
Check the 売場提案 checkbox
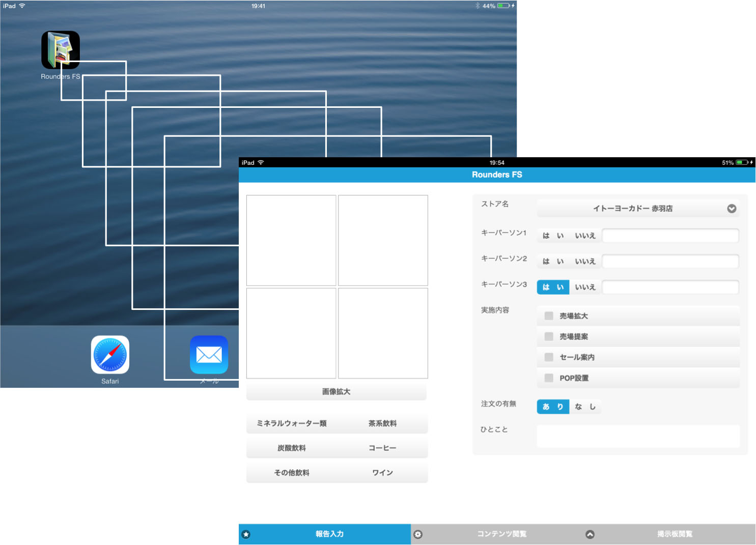coord(549,336)
